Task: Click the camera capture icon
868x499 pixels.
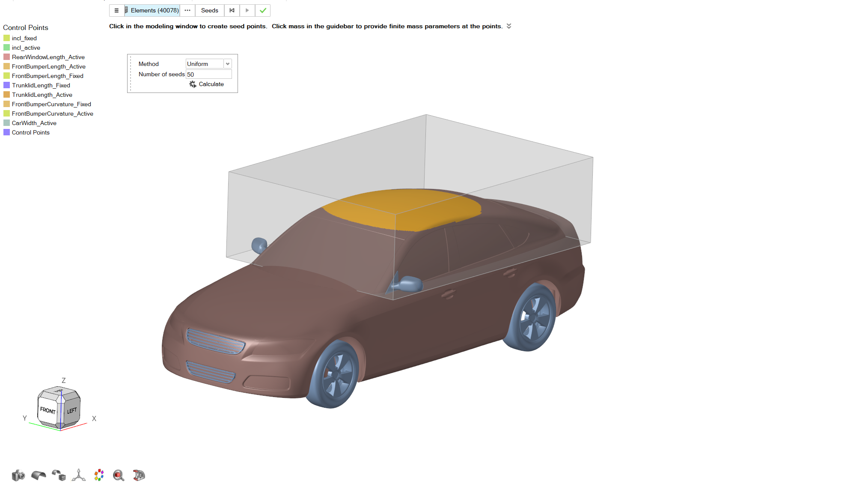Action: tap(18, 475)
